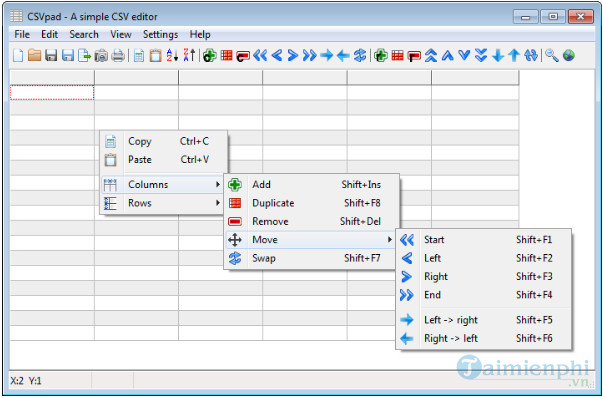
Task: Click the double-up chevron Move row to top icon
Action: pyautogui.click(x=431, y=55)
